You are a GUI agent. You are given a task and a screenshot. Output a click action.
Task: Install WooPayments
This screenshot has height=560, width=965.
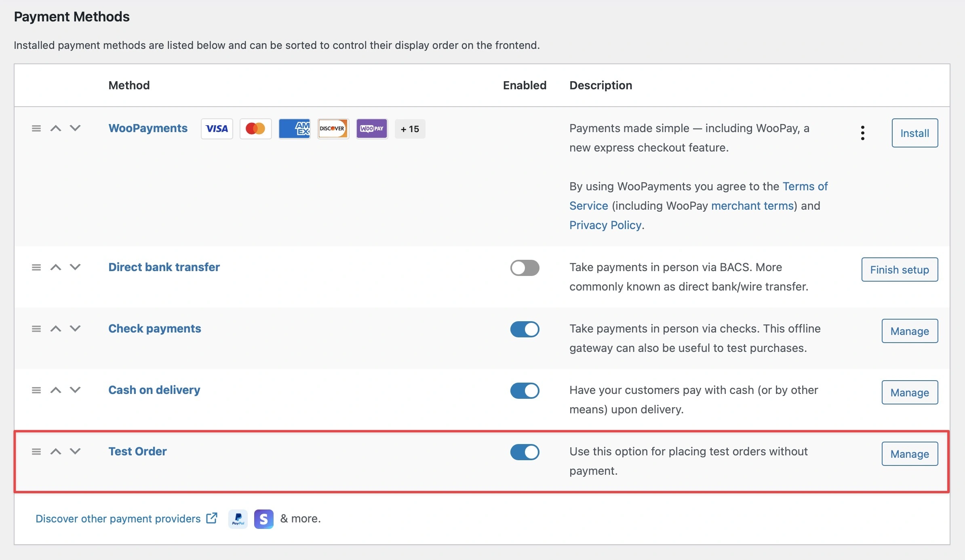click(915, 133)
